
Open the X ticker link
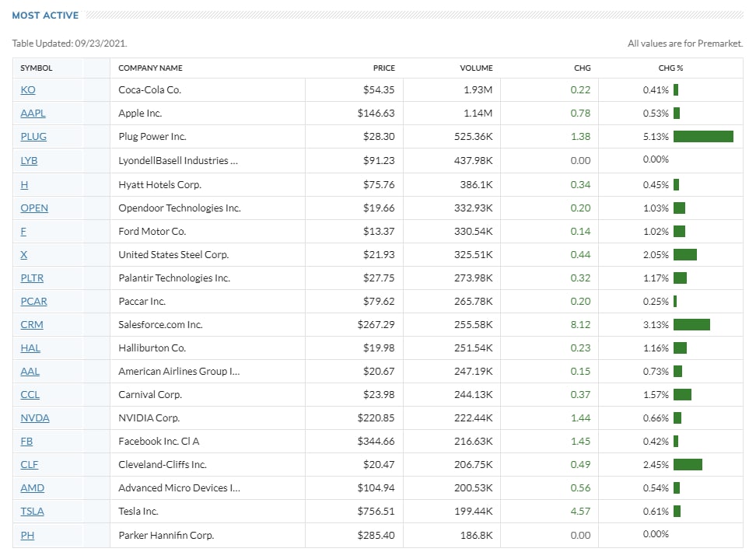tap(23, 254)
